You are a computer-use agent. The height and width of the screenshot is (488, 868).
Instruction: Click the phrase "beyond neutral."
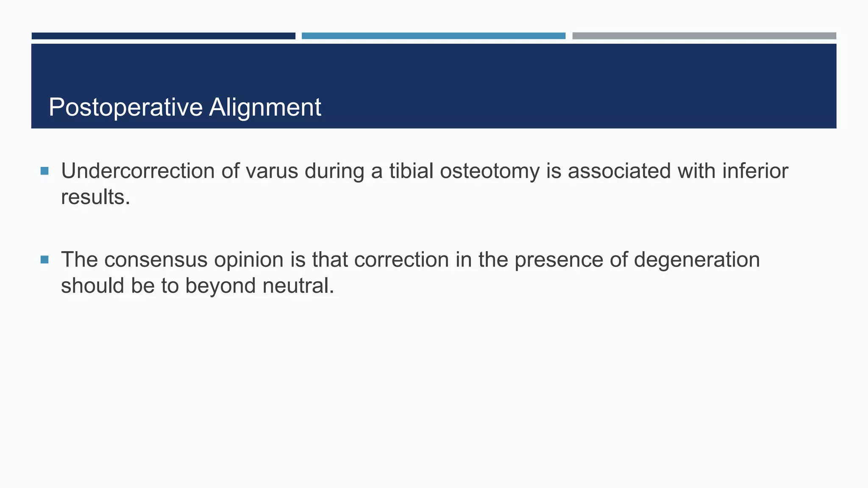tap(259, 286)
